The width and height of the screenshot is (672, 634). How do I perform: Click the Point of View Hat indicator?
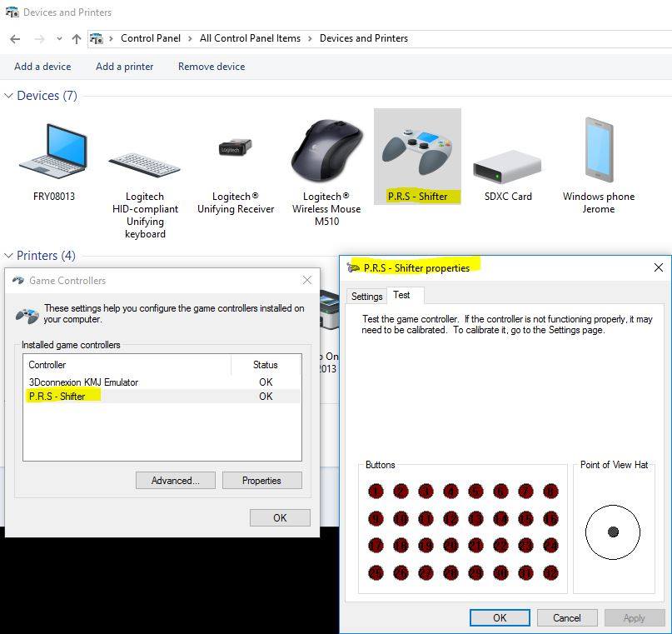pos(613,532)
